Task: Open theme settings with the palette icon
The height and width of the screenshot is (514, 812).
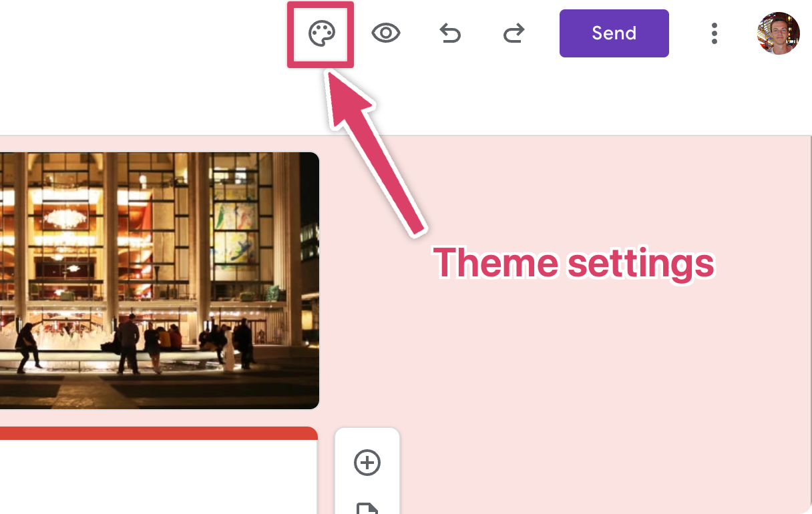Action: click(321, 33)
